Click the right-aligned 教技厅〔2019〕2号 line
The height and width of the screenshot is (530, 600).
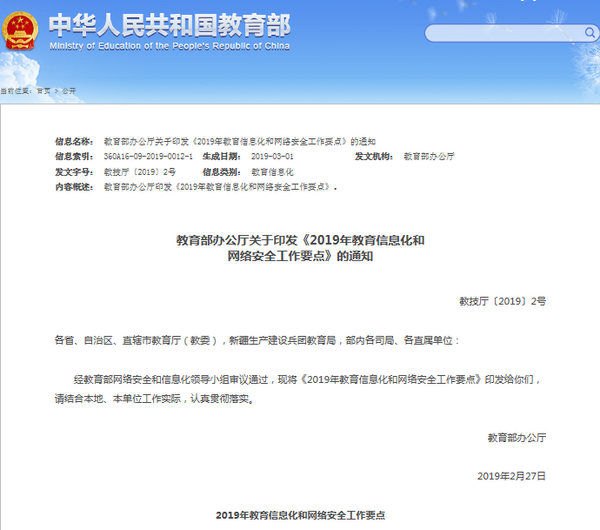[502, 302]
